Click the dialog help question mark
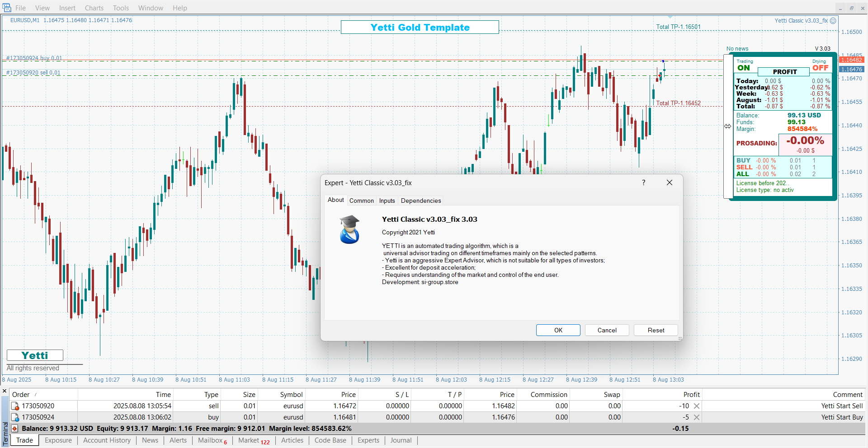 [x=643, y=182]
